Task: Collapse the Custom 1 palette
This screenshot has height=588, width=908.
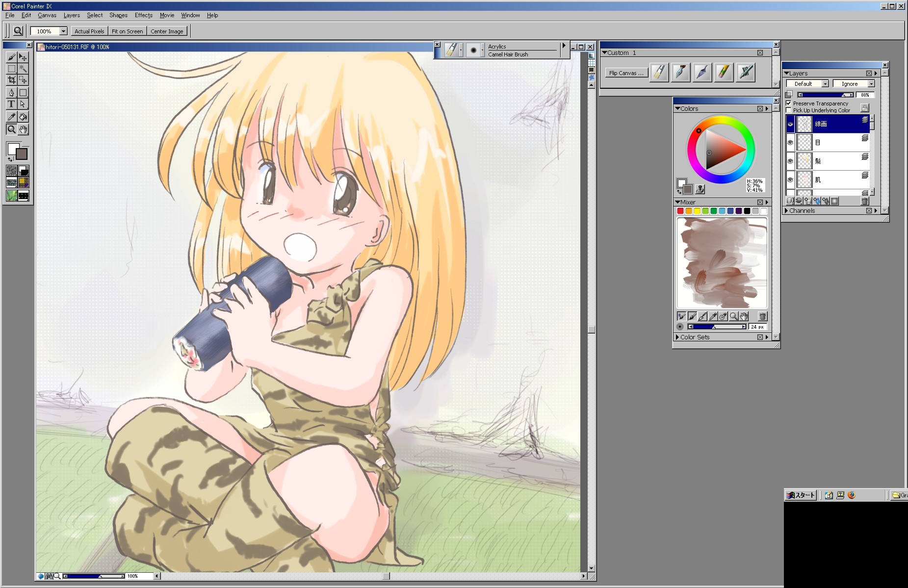Action: pyautogui.click(x=605, y=53)
